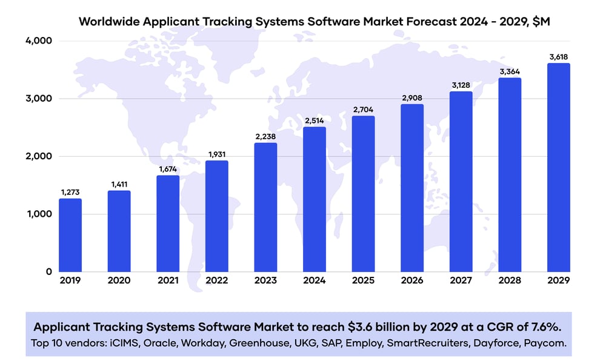Viewport: 606px width, 364px height.
Task: Click the 2025 bar in the chart
Action: click(363, 194)
